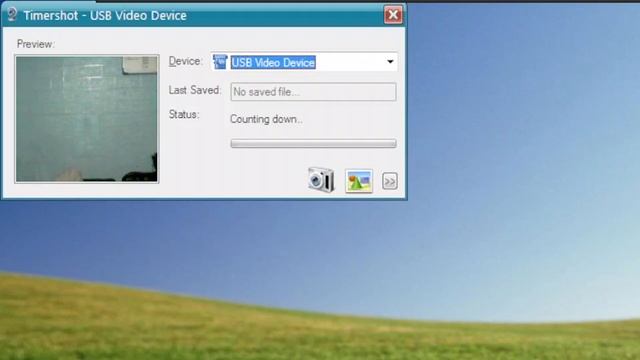640x360 pixels.
Task: Click the webcam preview image
Action: coord(87,119)
